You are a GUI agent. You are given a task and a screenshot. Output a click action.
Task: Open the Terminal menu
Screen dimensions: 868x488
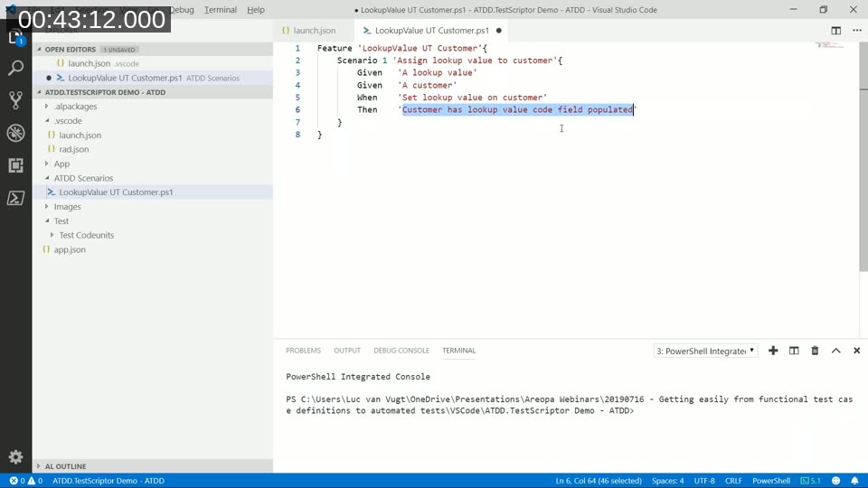[221, 10]
